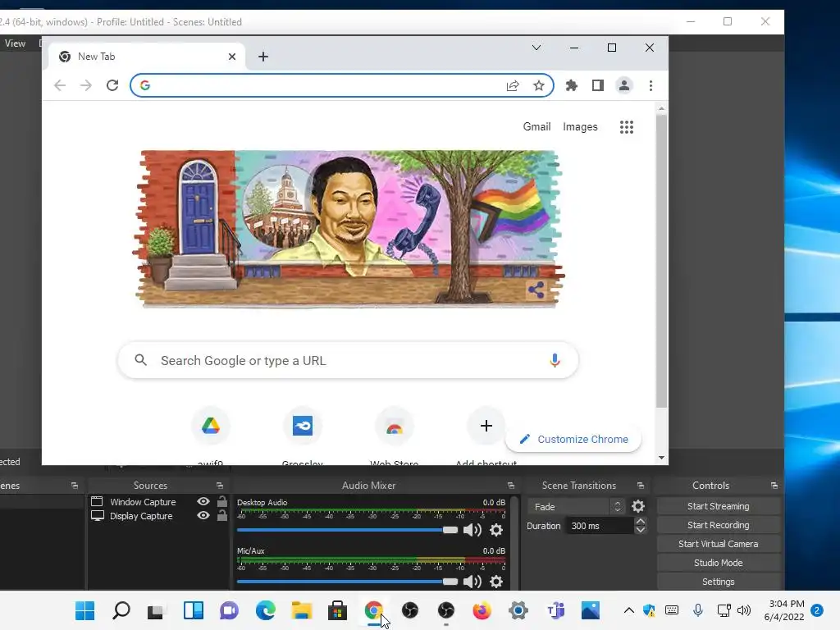Share the Google Doodle

pyautogui.click(x=536, y=290)
